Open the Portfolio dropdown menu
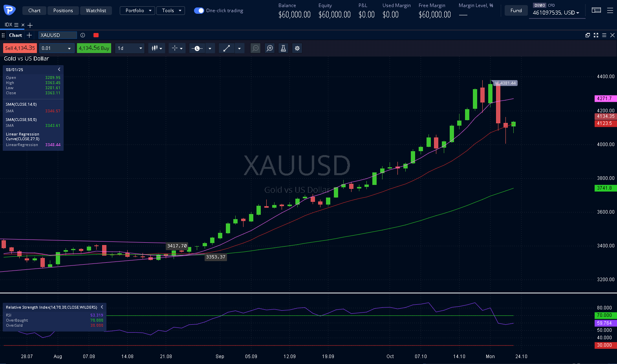Image resolution: width=617 pixels, height=364 pixels. (137, 11)
